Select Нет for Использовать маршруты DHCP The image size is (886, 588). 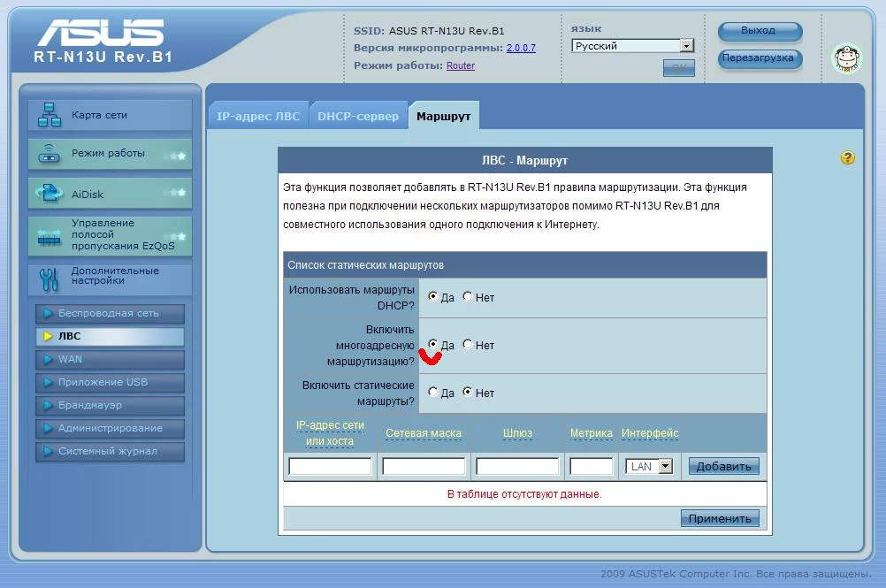click(468, 297)
